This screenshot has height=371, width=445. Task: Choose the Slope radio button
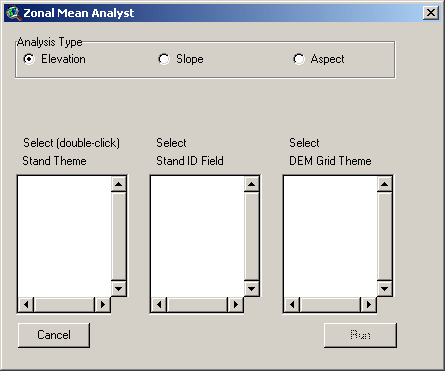164,59
